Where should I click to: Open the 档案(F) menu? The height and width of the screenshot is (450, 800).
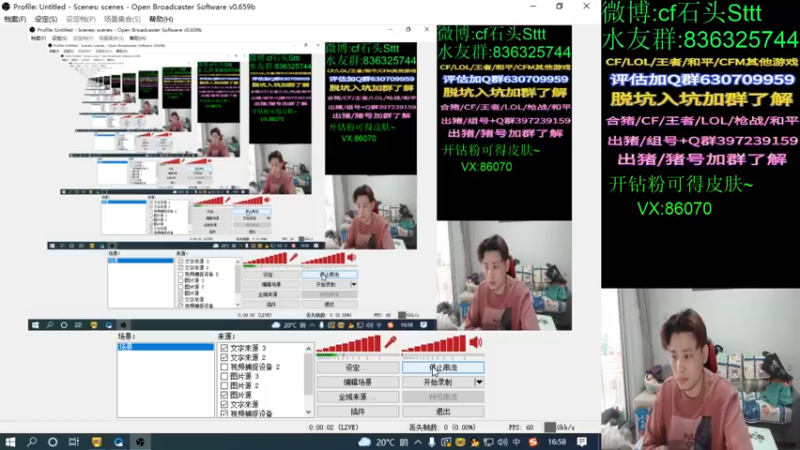tap(15, 19)
